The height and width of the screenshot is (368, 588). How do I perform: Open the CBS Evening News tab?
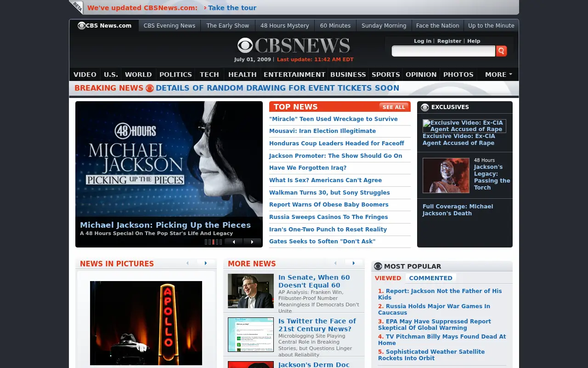point(170,26)
